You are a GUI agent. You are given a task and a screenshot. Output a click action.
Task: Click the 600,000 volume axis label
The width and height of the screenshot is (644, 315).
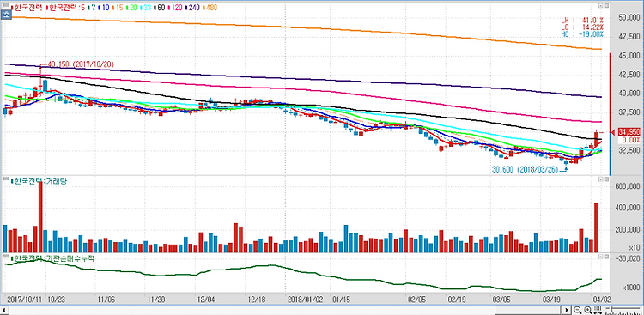(x=629, y=186)
